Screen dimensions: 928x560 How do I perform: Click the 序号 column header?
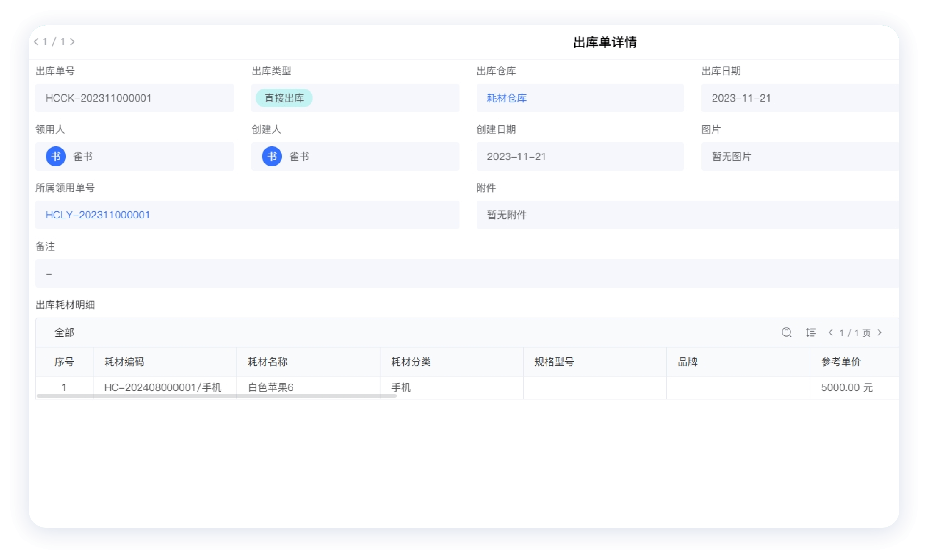tap(64, 362)
